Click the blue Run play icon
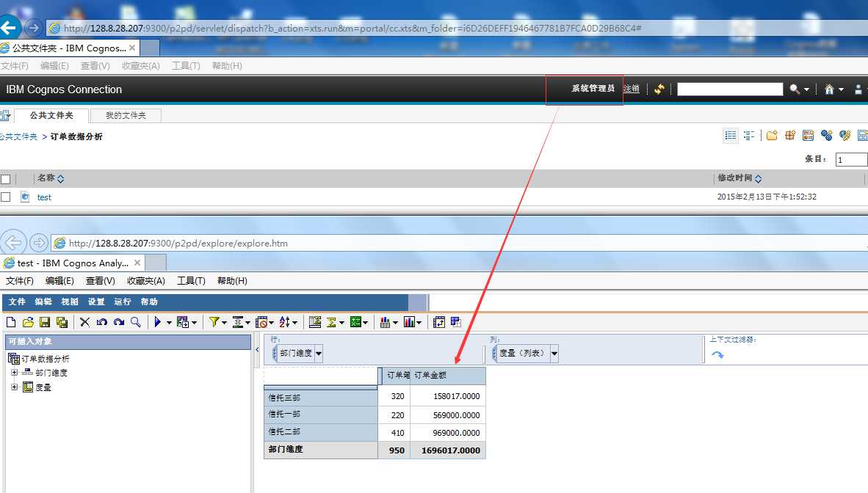This screenshot has height=493, width=868. (158, 322)
